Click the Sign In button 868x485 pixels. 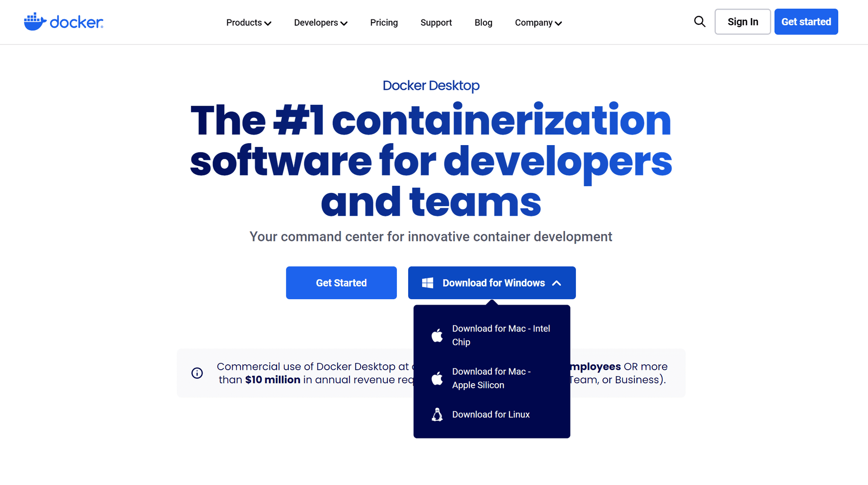tap(743, 22)
